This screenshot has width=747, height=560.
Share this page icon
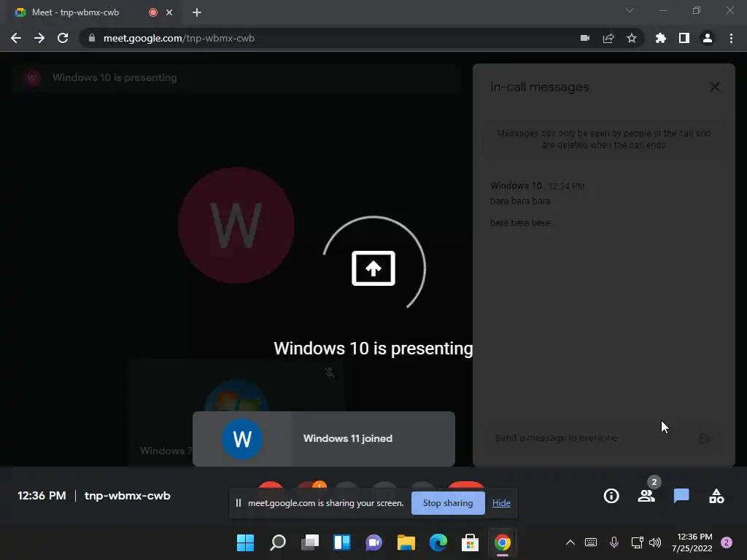point(608,38)
